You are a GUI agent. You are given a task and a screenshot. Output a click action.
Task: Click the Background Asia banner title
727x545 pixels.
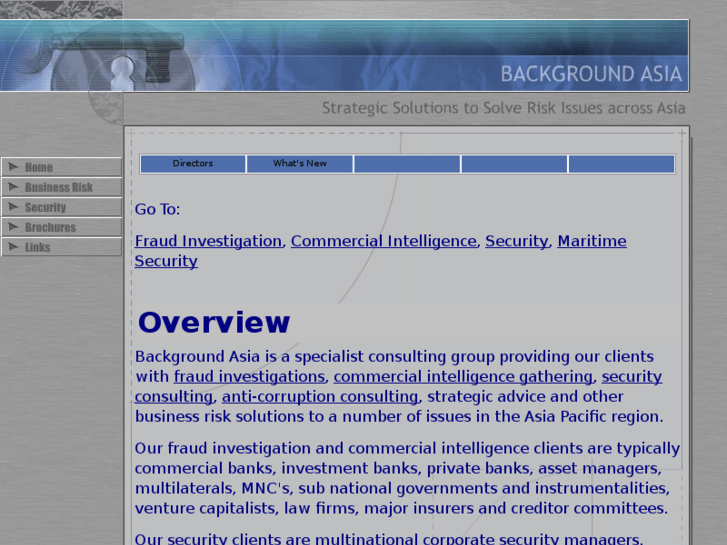(x=591, y=74)
